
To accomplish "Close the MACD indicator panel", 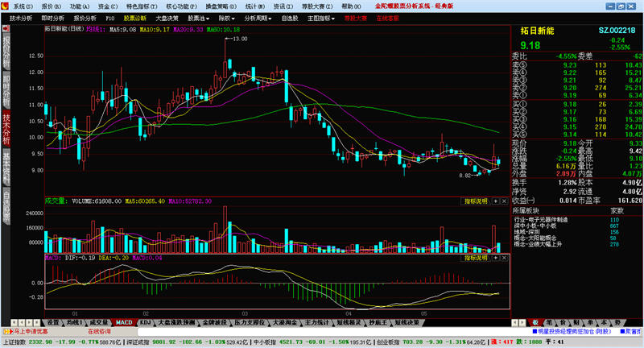I will click(505, 258).
